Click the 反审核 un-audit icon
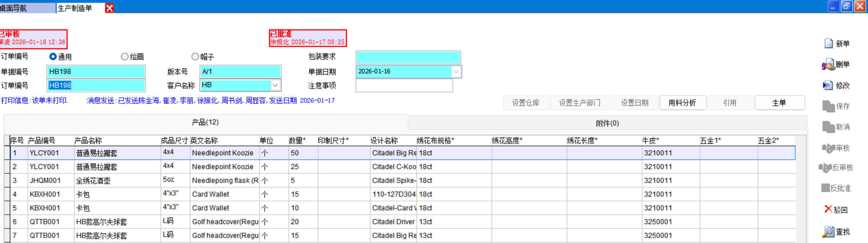This screenshot has height=243, width=868. point(825,167)
